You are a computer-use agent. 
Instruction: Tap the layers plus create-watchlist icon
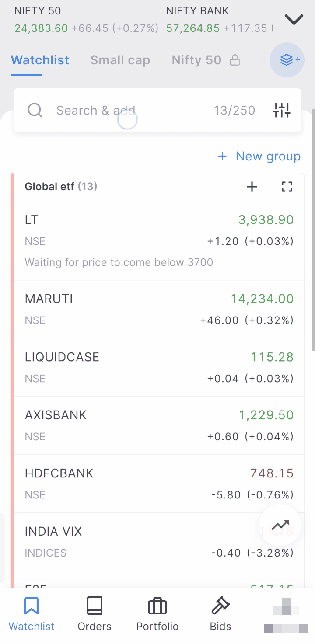pyautogui.click(x=287, y=60)
